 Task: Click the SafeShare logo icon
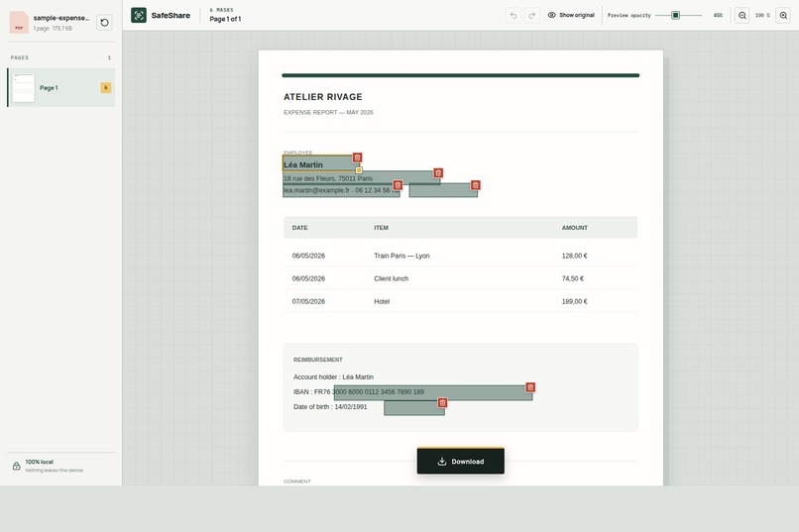[x=139, y=15]
